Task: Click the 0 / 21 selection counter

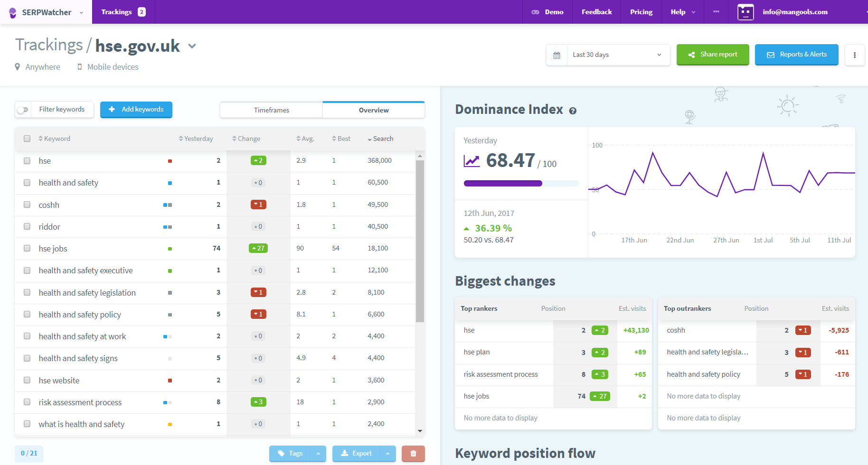Action: point(29,454)
